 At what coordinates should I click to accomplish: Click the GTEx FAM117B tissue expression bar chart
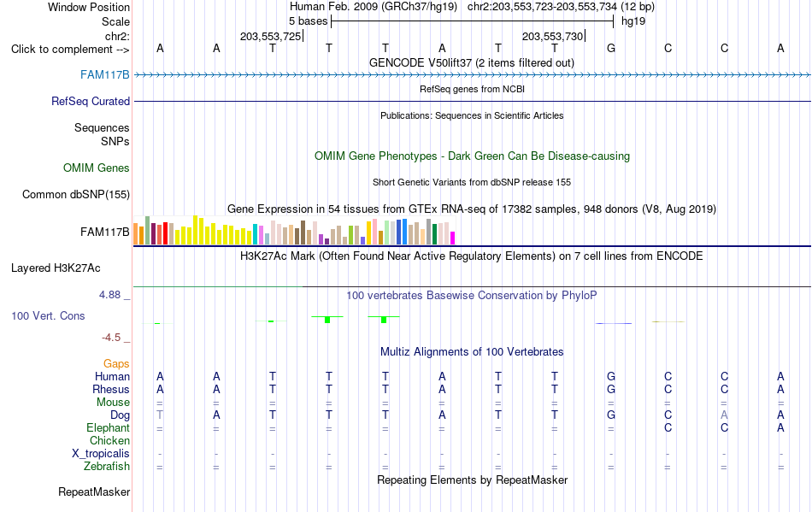pyautogui.click(x=294, y=231)
